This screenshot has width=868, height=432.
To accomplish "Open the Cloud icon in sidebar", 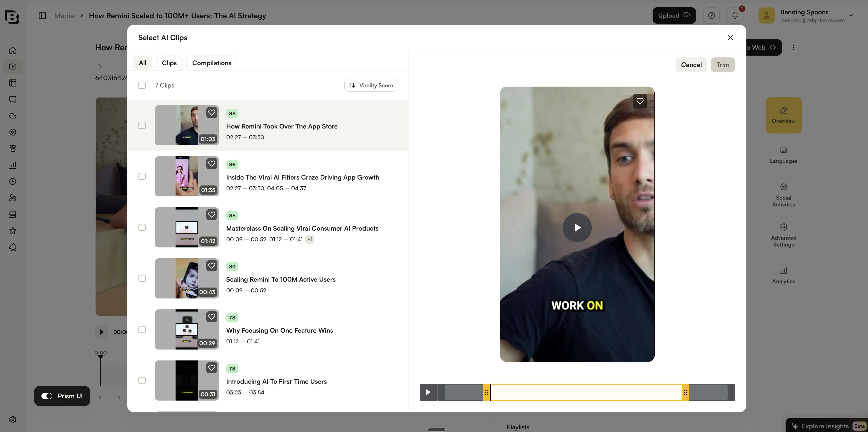I will pyautogui.click(x=13, y=116).
